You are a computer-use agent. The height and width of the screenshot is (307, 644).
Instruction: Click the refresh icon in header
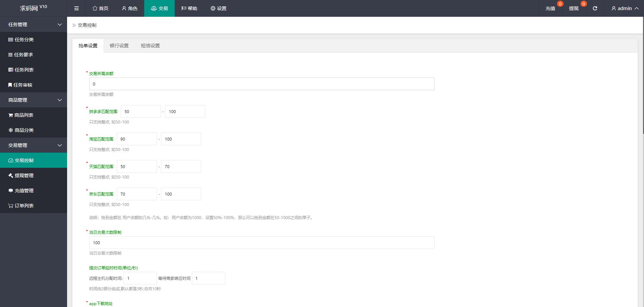click(x=595, y=8)
